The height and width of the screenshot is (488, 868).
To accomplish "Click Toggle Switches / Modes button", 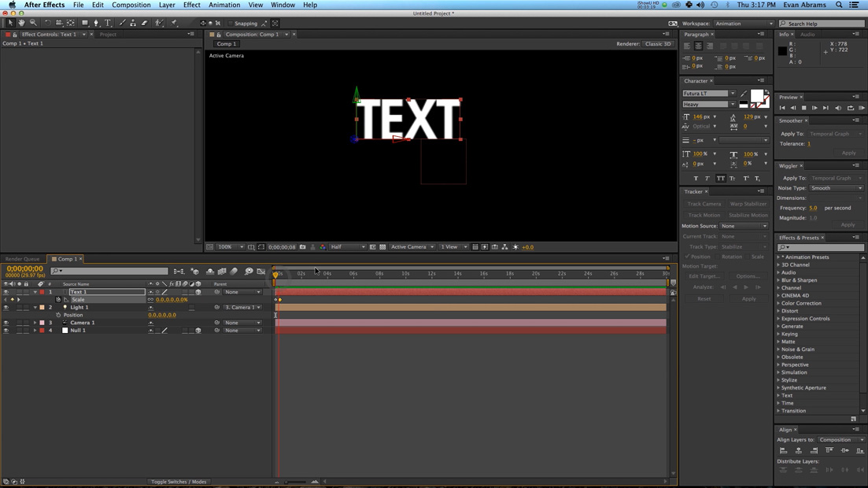I will (179, 482).
